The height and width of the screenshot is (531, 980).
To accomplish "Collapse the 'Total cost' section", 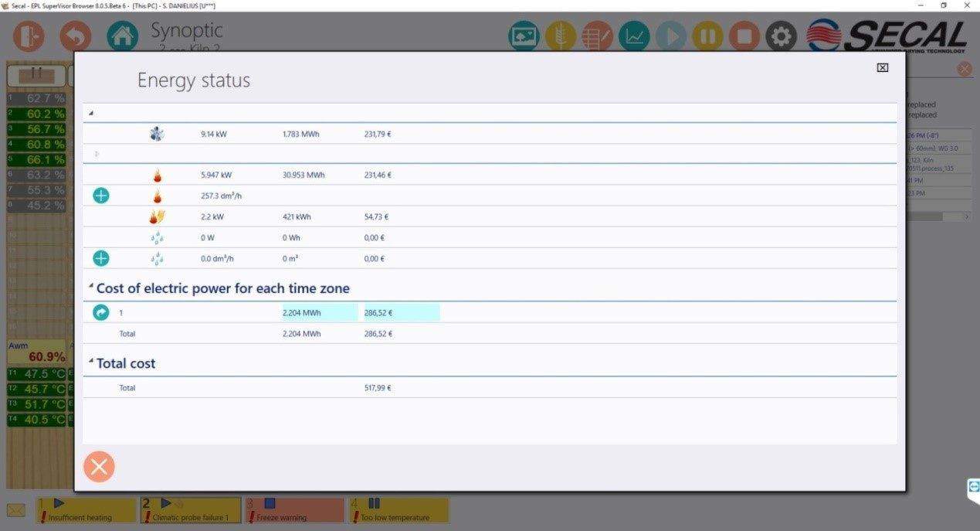I will point(91,361).
